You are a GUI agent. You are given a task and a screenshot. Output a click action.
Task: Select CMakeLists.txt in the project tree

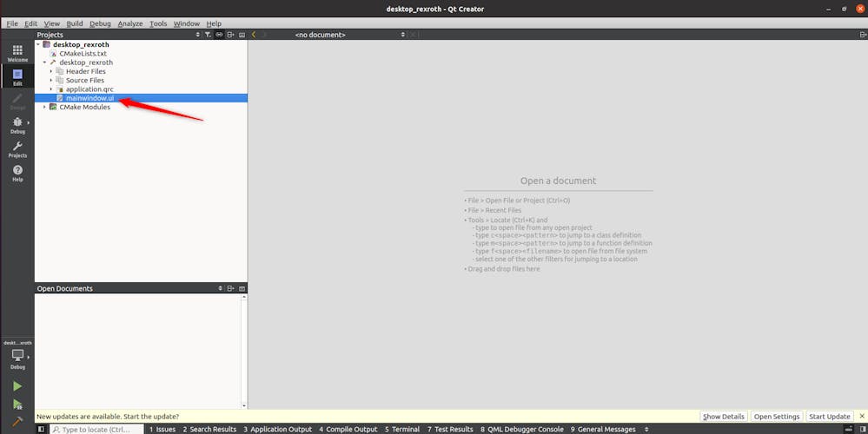83,54
